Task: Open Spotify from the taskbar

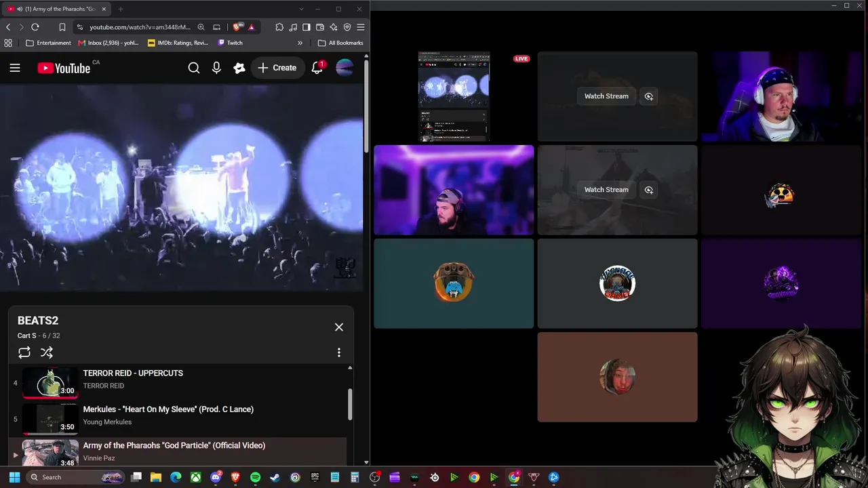Action: (255, 477)
